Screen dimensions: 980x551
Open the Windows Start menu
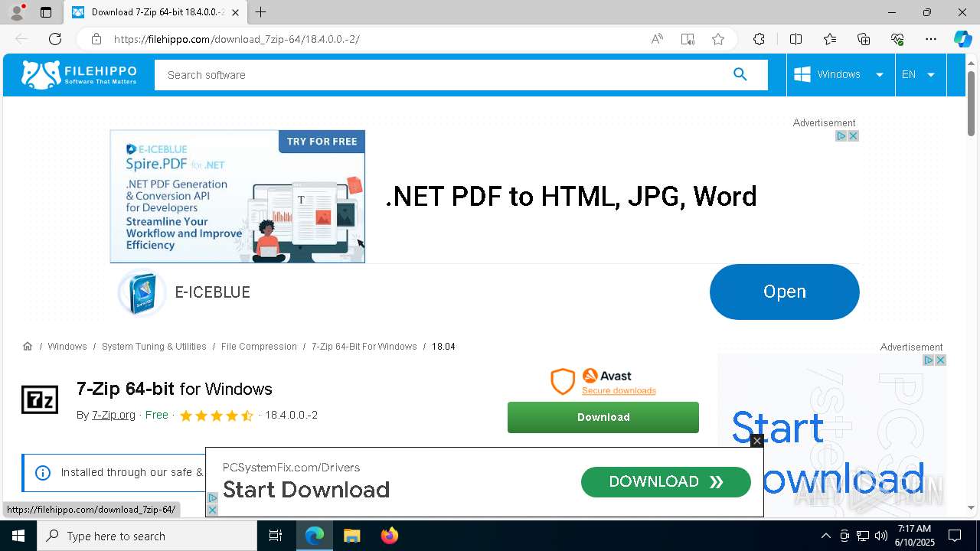pyautogui.click(x=18, y=536)
